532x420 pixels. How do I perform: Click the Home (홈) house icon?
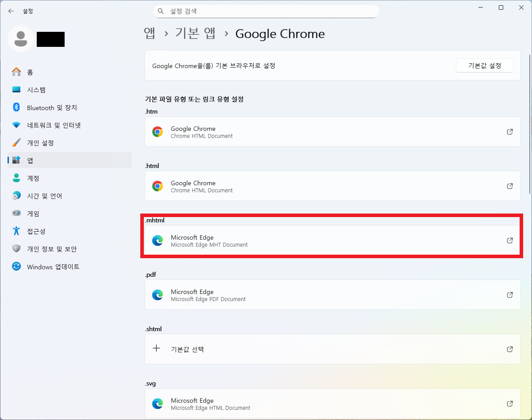(16, 72)
